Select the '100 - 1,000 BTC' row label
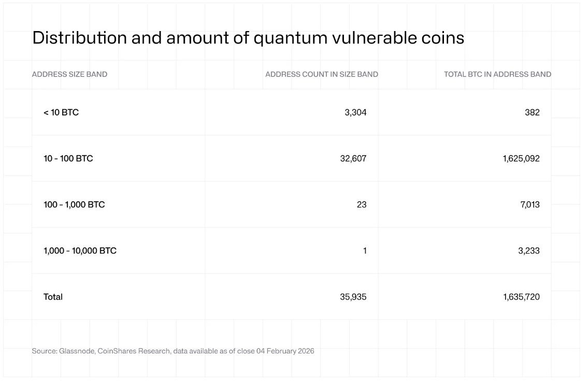588x384 pixels. pyautogui.click(x=74, y=204)
